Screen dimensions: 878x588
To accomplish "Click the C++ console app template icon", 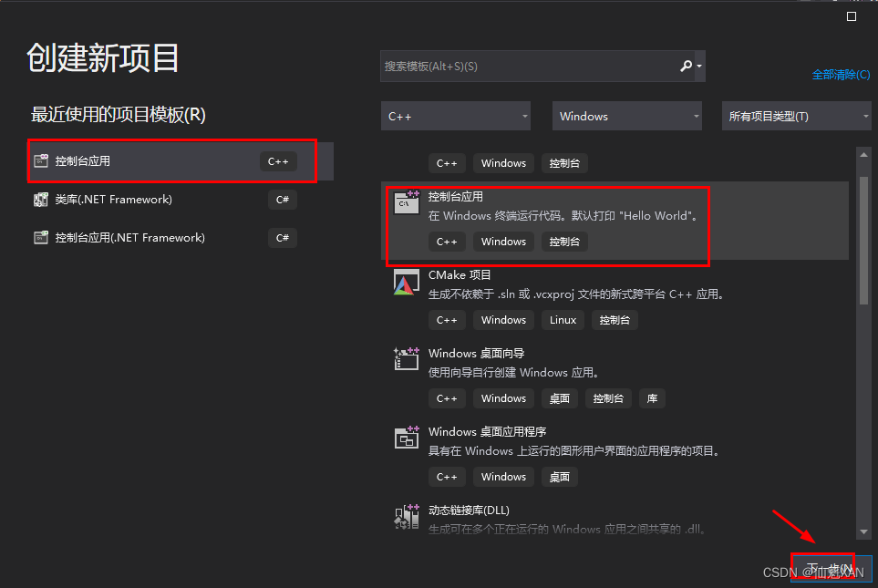I will pos(407,202).
